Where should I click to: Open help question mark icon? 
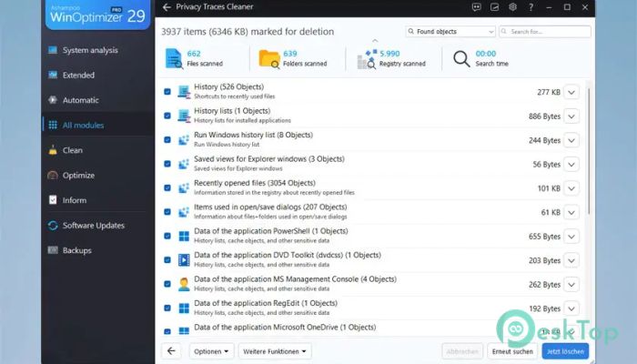pos(531,7)
